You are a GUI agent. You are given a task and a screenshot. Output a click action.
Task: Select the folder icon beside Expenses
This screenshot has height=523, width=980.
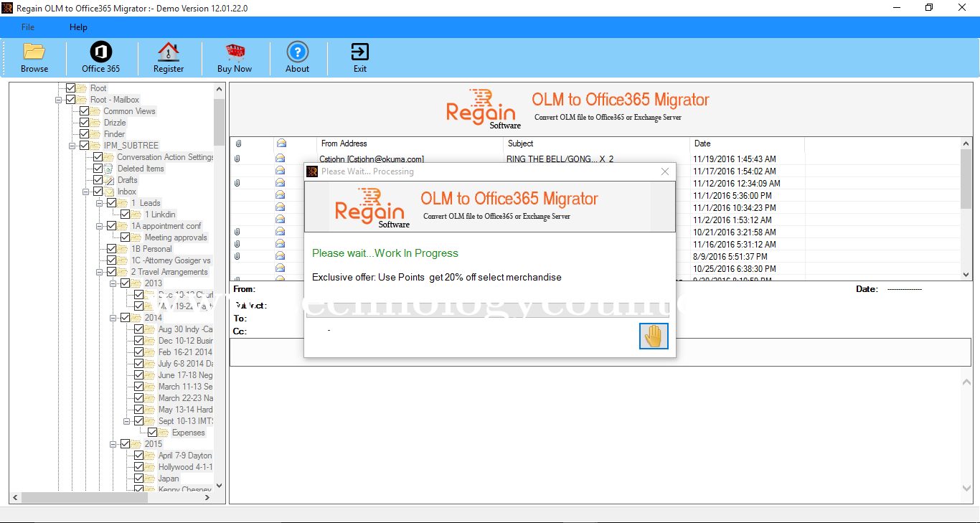tap(164, 433)
